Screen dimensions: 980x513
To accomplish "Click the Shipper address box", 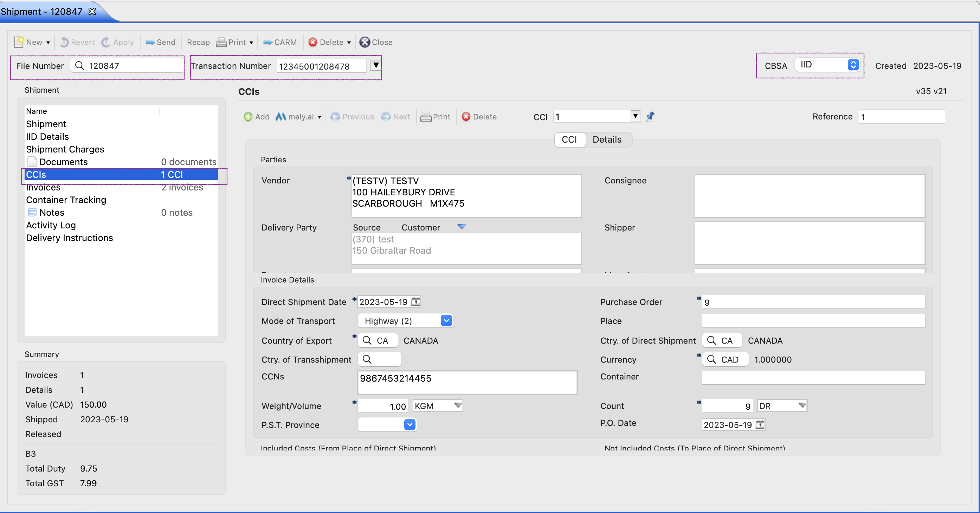I will coord(810,243).
